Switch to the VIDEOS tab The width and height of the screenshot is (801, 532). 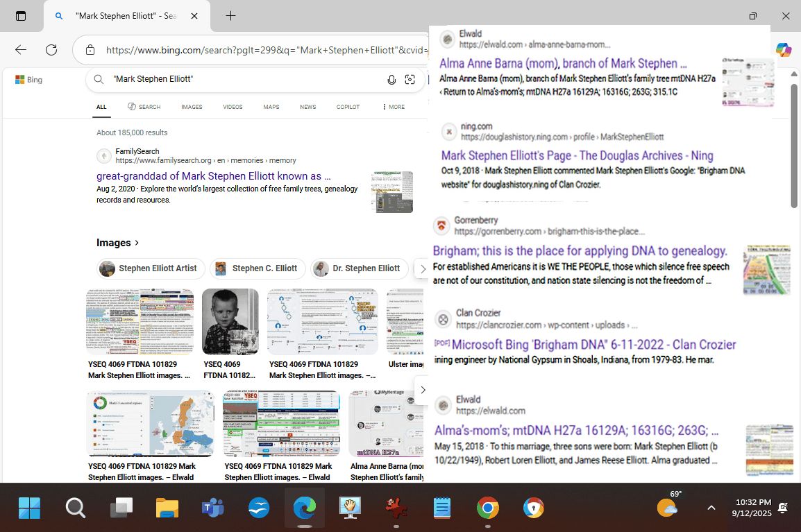(x=233, y=107)
